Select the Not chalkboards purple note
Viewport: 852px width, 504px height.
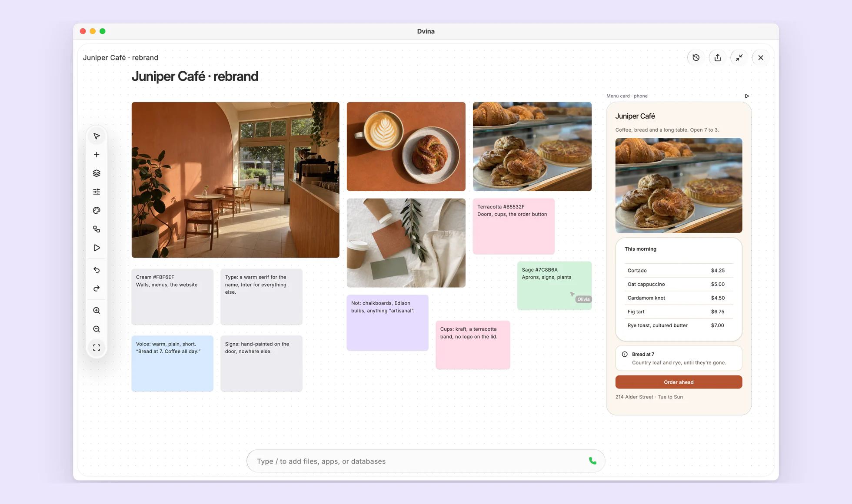pyautogui.click(x=388, y=323)
